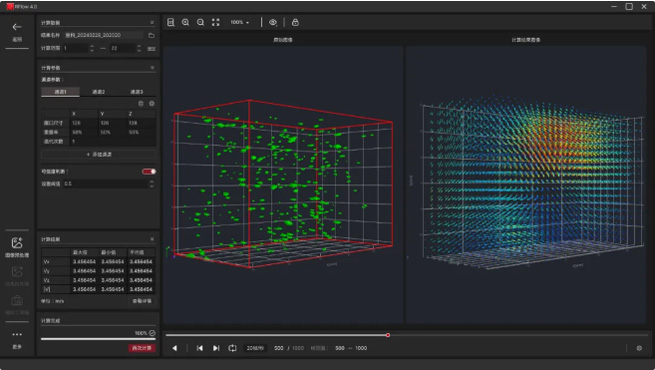Image resolution: width=655 pixels, height=370 pixels.
Task: Click the Y window size cell 128
Action: click(112, 123)
